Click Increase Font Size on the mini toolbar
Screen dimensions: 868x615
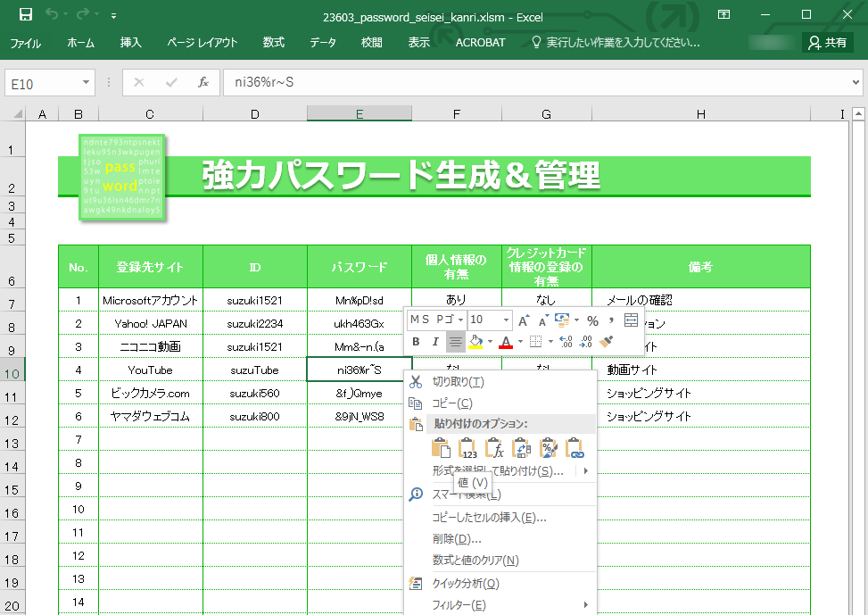point(523,320)
